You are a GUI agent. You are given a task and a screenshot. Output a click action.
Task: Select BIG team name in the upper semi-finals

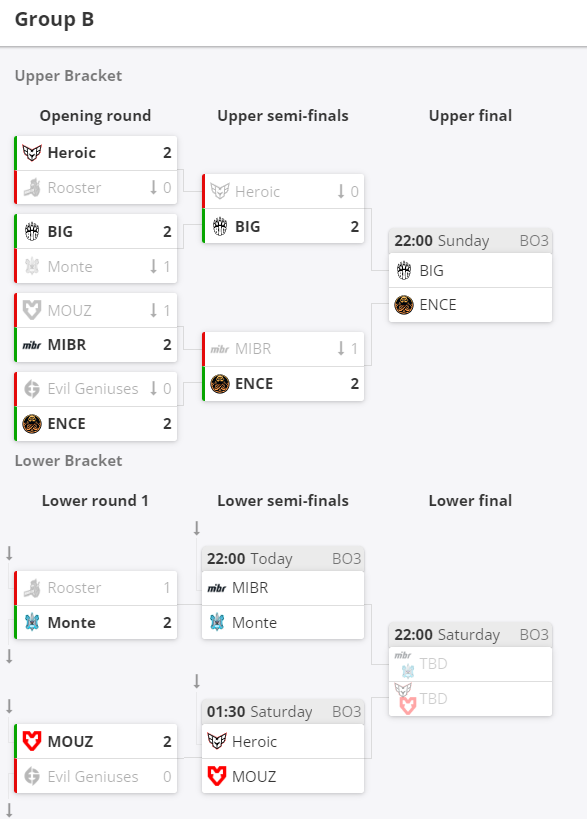(248, 227)
